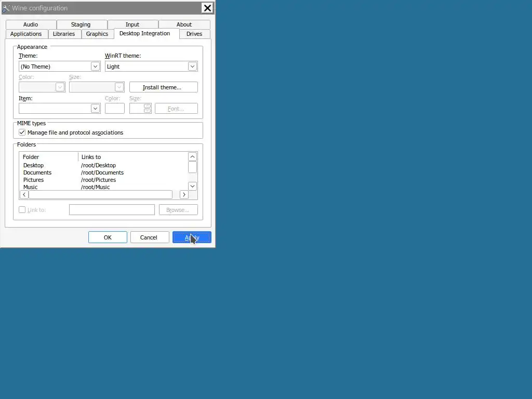Open the Libraries tab
The height and width of the screenshot is (399, 532).
(64, 34)
